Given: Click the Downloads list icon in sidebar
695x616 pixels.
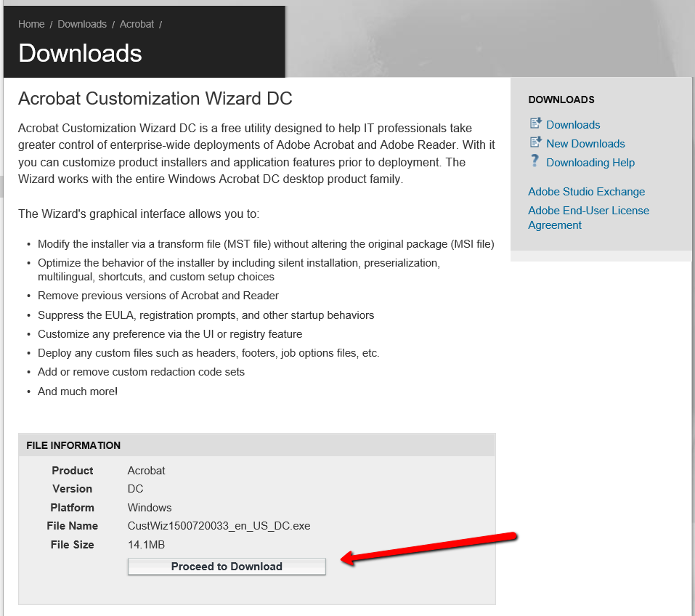Looking at the screenshot, I should 536,124.
